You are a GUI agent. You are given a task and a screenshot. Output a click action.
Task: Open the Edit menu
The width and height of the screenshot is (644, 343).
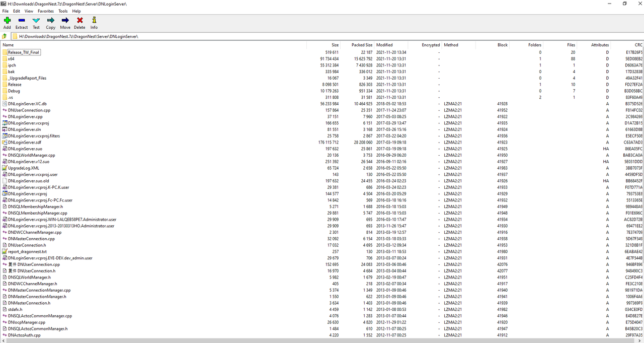pyautogui.click(x=17, y=11)
